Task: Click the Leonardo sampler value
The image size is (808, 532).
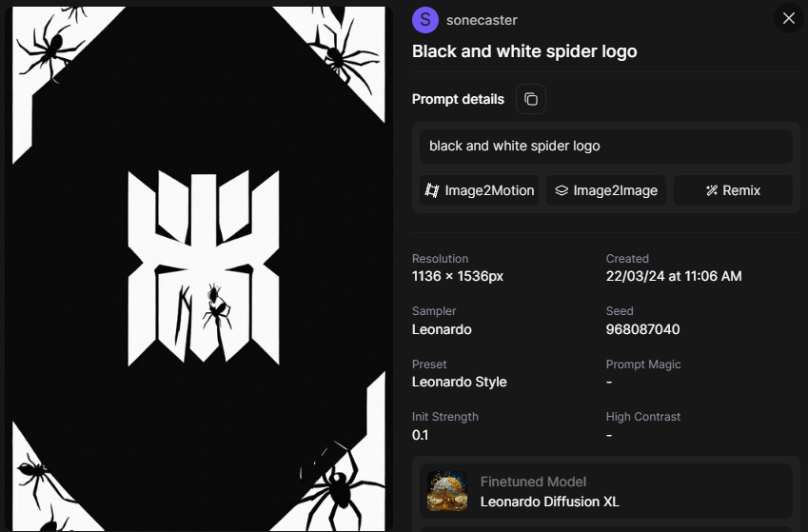Action: coord(442,329)
